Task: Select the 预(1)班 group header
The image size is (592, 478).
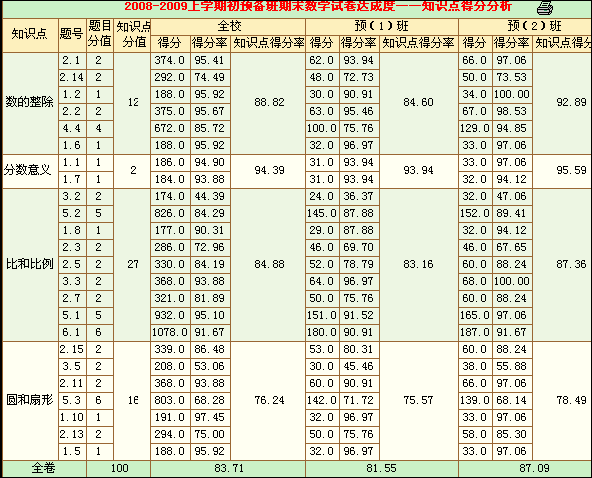Action: click(382, 26)
